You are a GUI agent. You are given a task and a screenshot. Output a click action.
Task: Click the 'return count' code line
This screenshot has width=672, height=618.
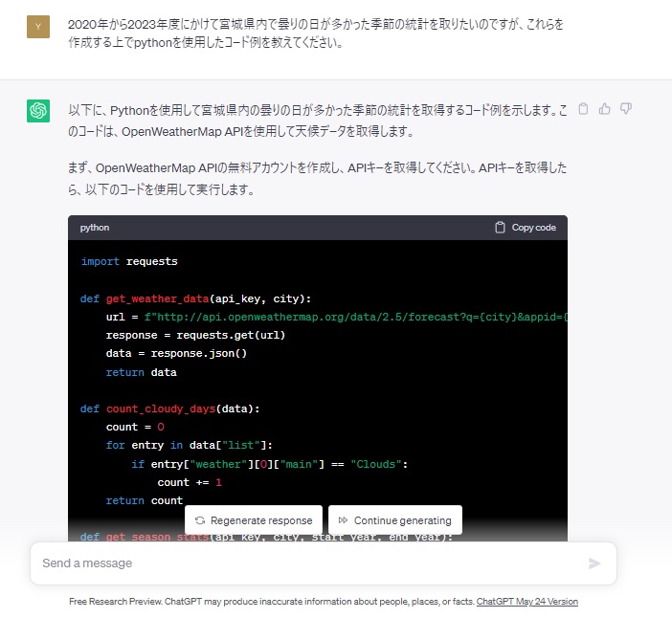point(145,500)
